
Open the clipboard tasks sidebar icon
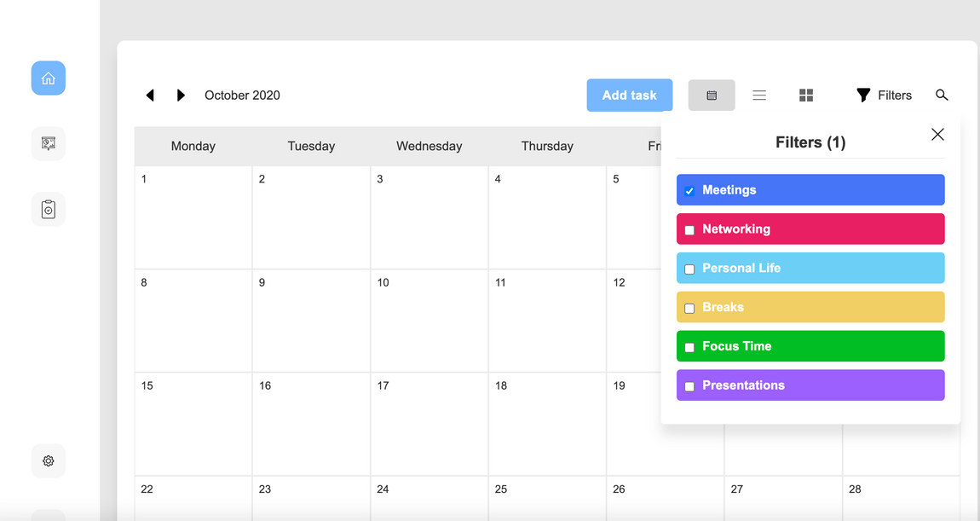pyautogui.click(x=48, y=209)
